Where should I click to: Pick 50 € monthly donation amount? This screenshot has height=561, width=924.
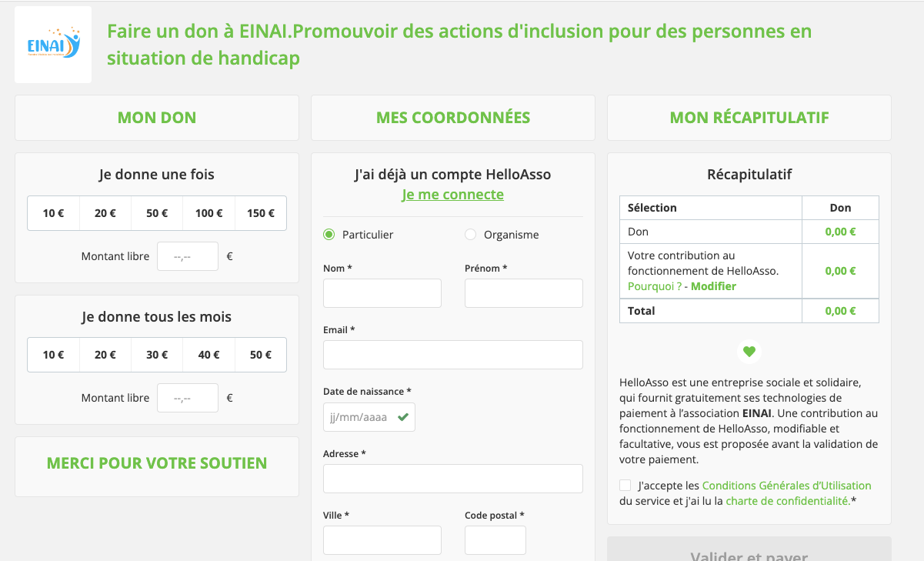coord(261,355)
